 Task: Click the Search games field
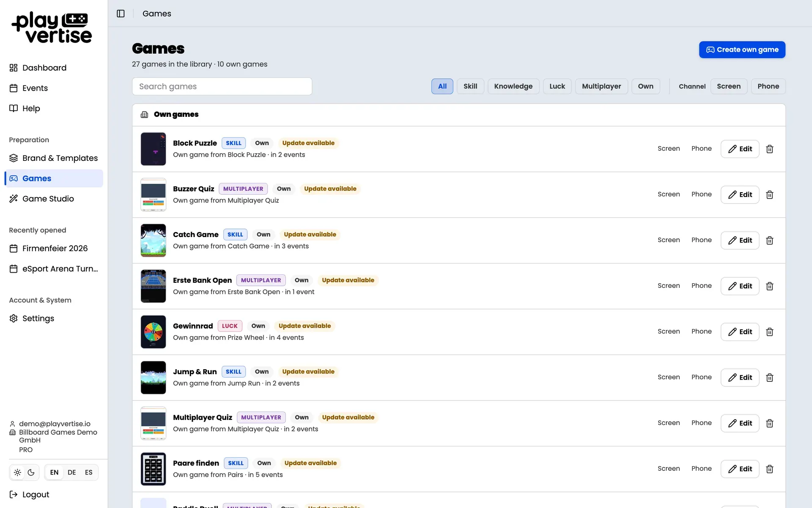(222, 86)
